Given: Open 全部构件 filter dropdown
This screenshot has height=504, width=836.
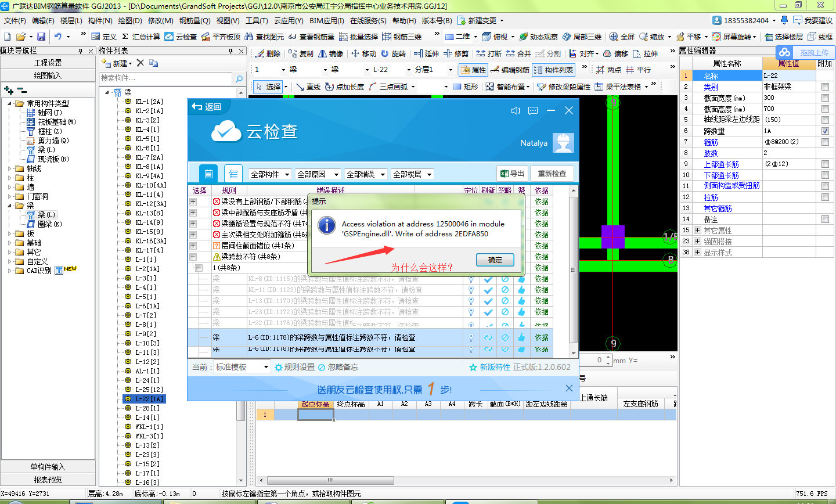Looking at the screenshot, I should [x=269, y=174].
